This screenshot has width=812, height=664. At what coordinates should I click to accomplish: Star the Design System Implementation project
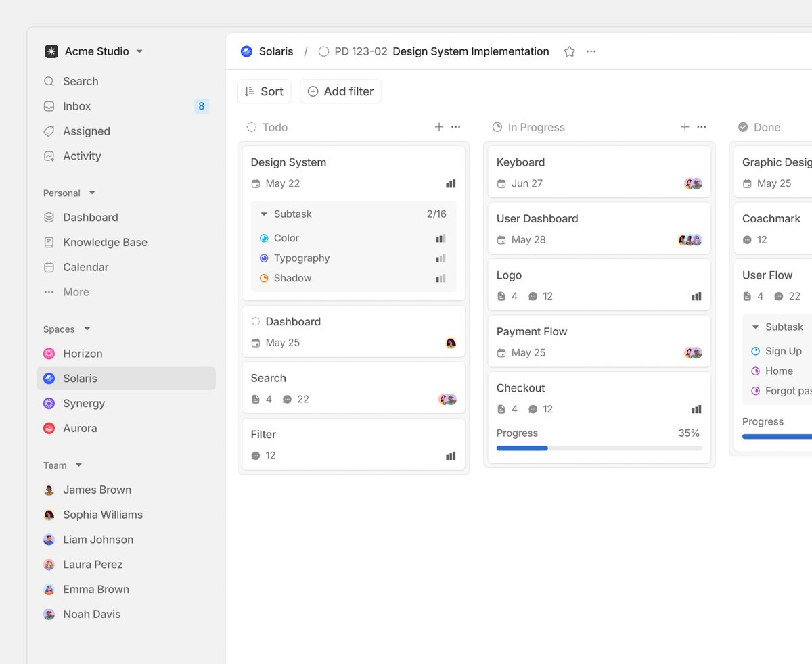[x=570, y=51]
